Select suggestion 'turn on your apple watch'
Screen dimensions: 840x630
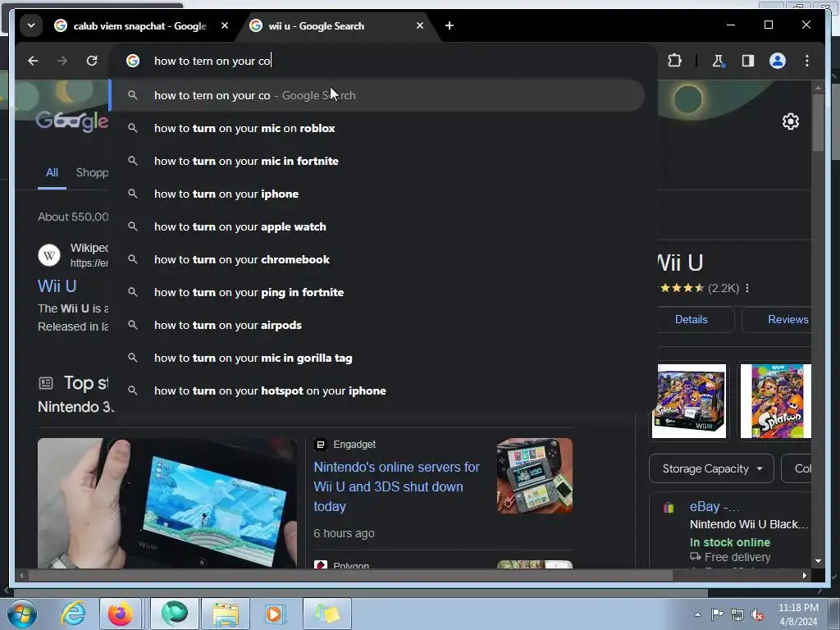377,226
